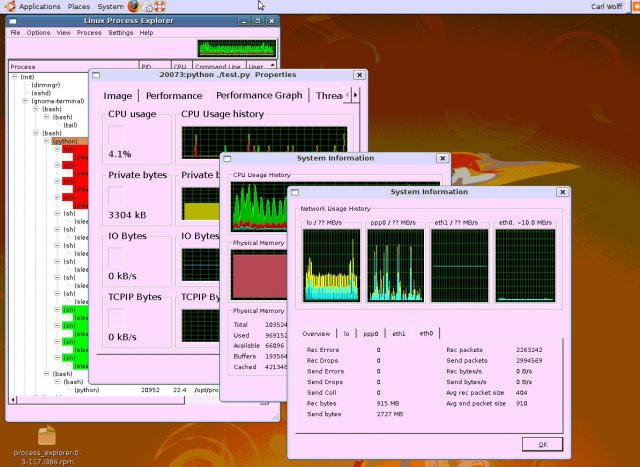
Task: Click the TCPIP Bytes history graph
Action: pos(201,326)
